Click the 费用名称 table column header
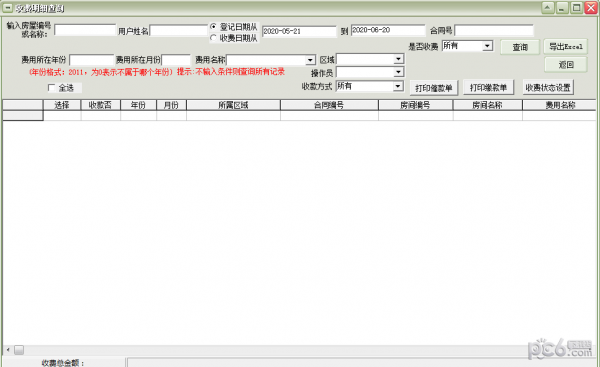Screen dimensions: 600x367 [x=559, y=105]
